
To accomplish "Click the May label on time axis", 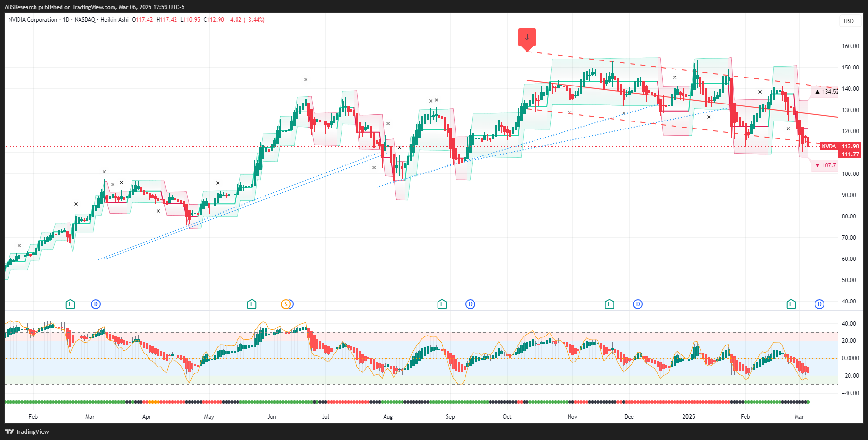I will 209,417.
